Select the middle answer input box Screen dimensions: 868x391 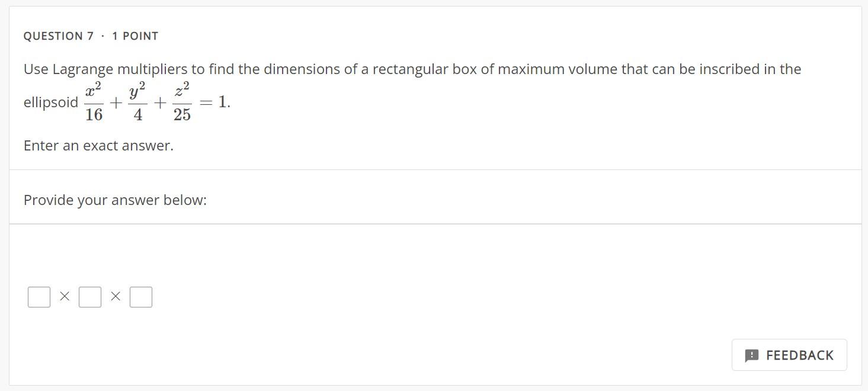[x=89, y=297]
